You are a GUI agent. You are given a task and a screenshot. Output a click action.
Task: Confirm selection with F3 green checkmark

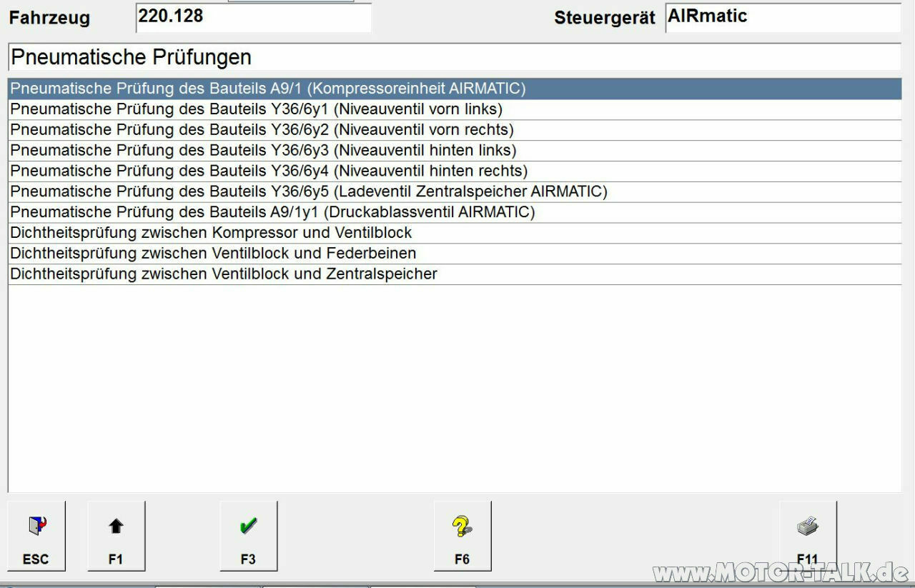[x=249, y=536]
